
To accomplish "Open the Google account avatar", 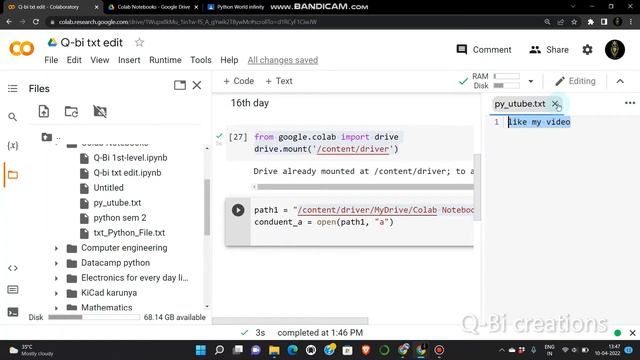I will pos(615,50).
